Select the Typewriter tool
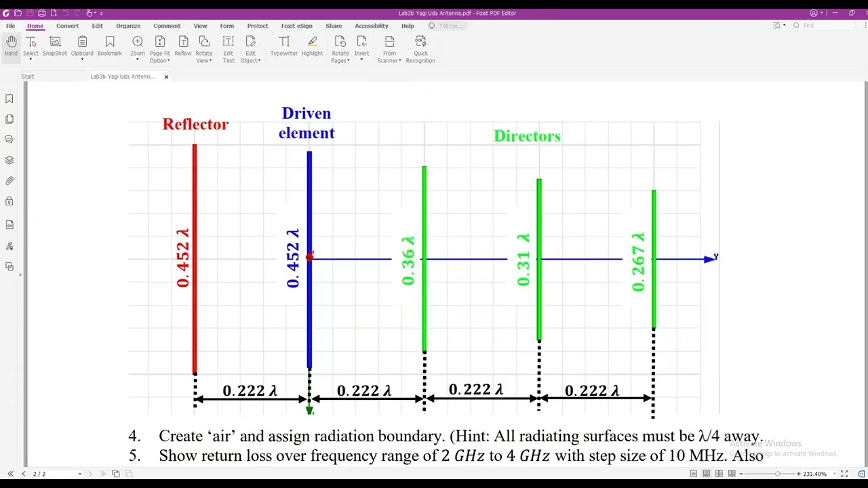This screenshot has width=868, height=488. pyautogui.click(x=283, y=46)
